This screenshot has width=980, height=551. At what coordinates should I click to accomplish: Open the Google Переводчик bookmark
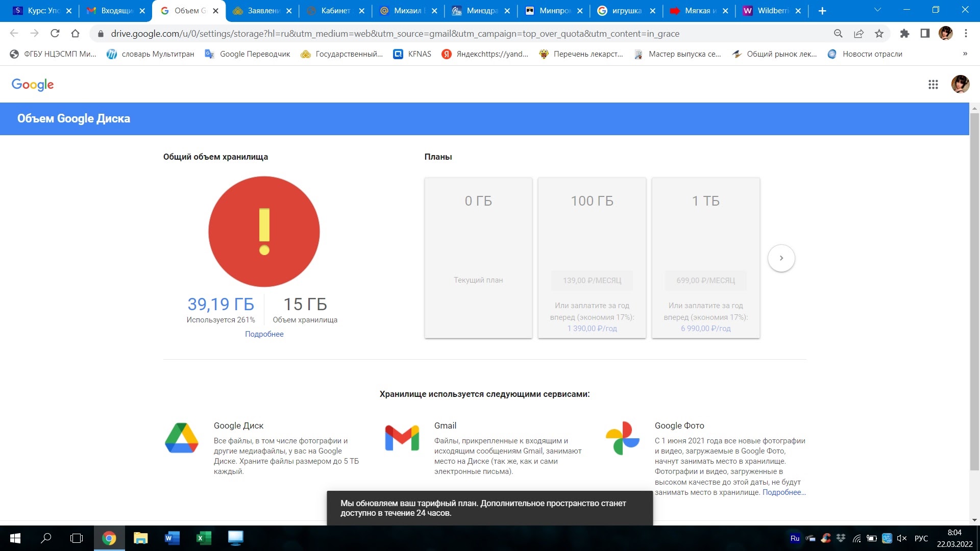tap(248, 54)
